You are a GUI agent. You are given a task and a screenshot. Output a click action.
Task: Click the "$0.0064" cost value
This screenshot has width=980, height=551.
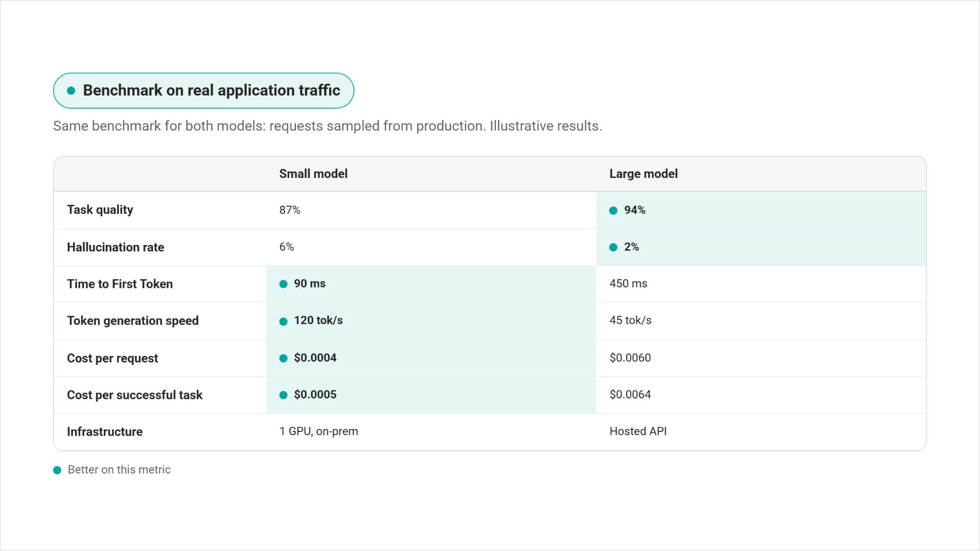630,395
